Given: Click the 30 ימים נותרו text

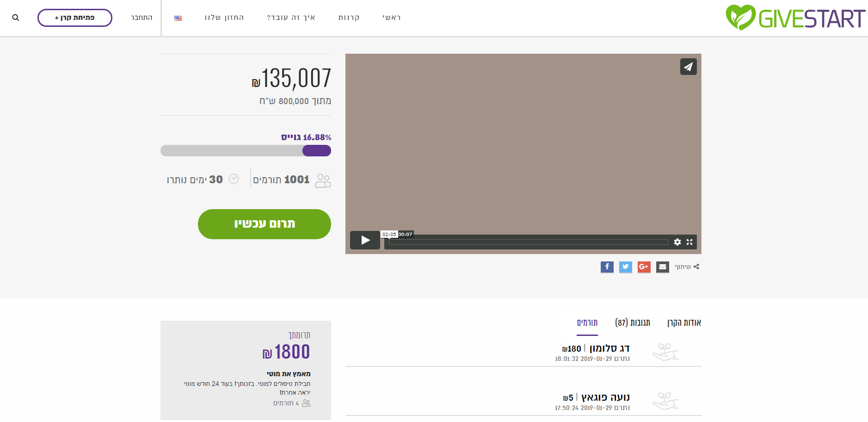Looking at the screenshot, I should pos(195,180).
